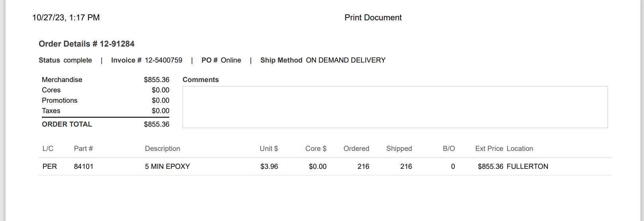644x221 pixels.
Task: Click the Ordered column header
Action: pyautogui.click(x=356, y=149)
